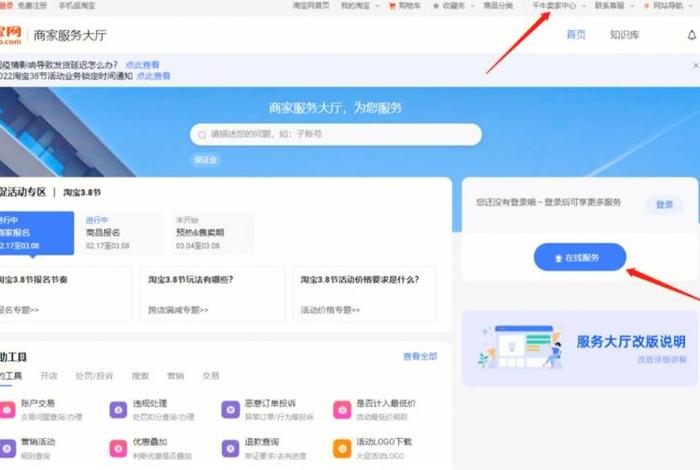The width and height of the screenshot is (700, 470).
Task: Close the announcement banner with the X
Action: click(696, 66)
